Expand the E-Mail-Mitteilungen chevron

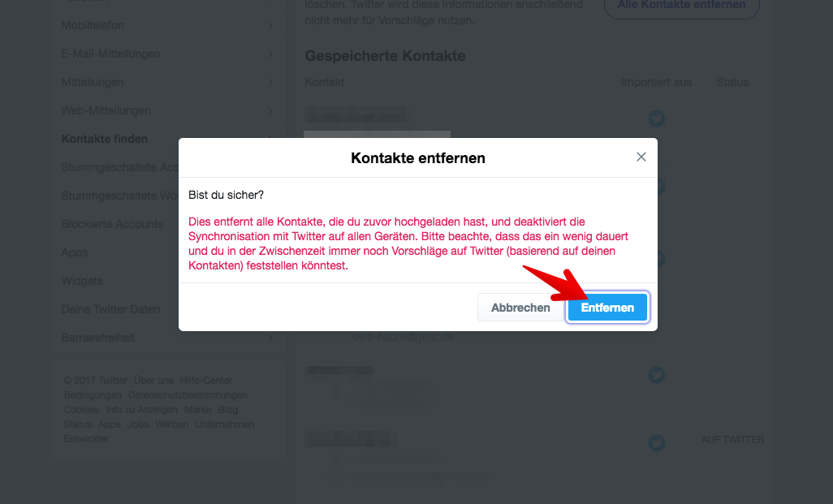pos(270,54)
